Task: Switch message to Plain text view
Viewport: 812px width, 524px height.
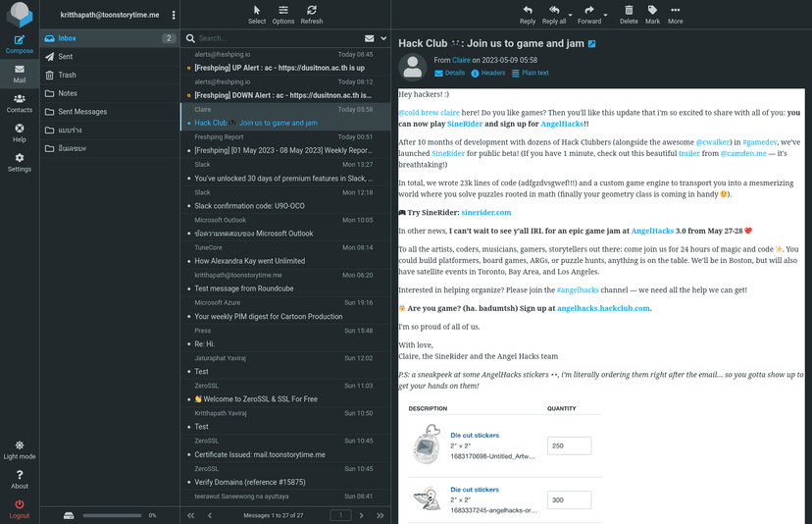Action: click(x=529, y=73)
